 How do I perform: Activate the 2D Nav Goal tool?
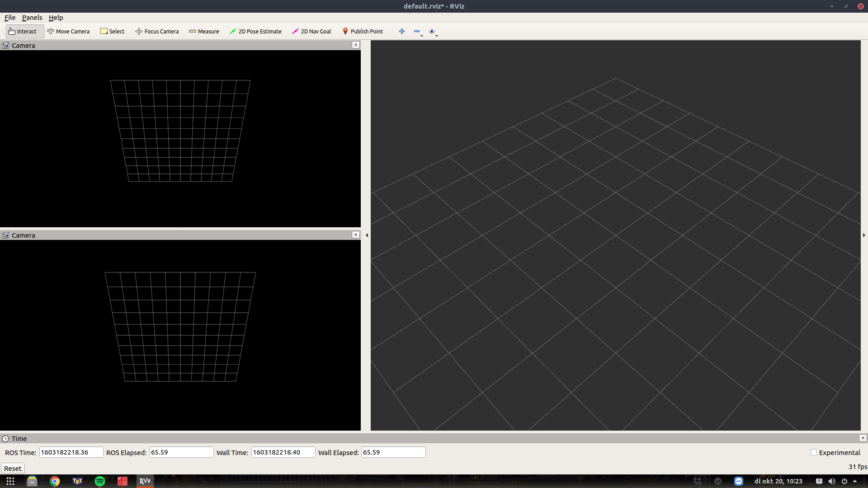click(311, 31)
